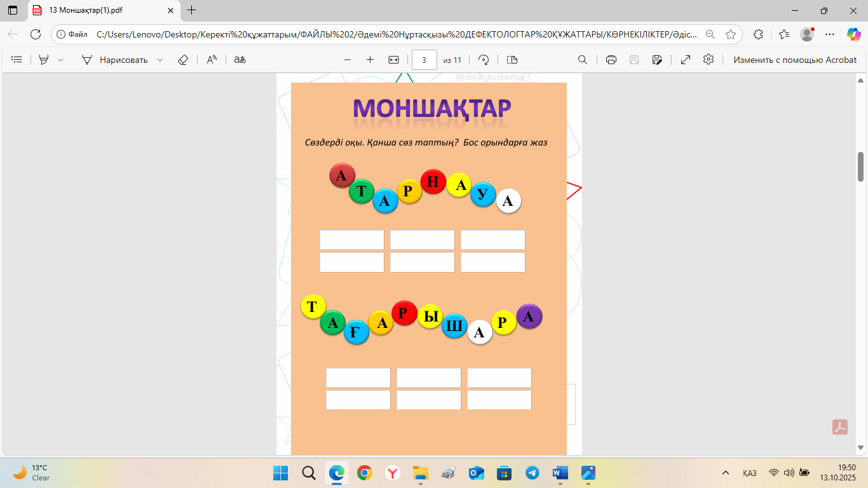Expand highlighter options dropdown arrow
This screenshot has height=488, width=868.
[60, 60]
